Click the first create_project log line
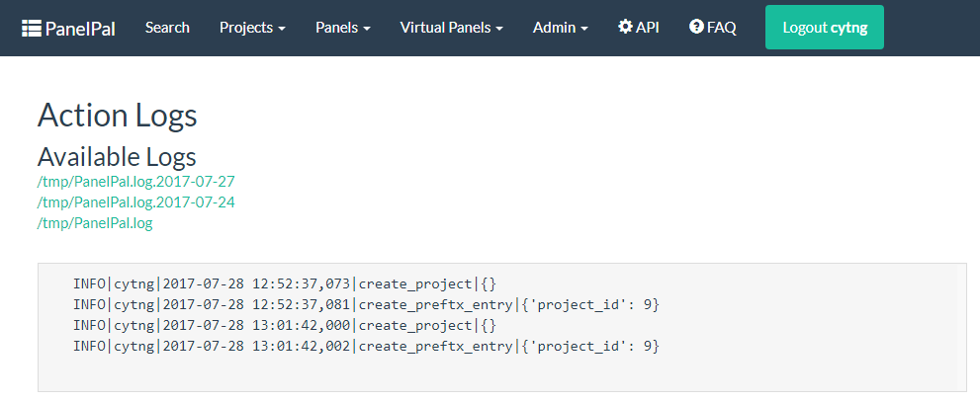The image size is (980, 403). 285,284
